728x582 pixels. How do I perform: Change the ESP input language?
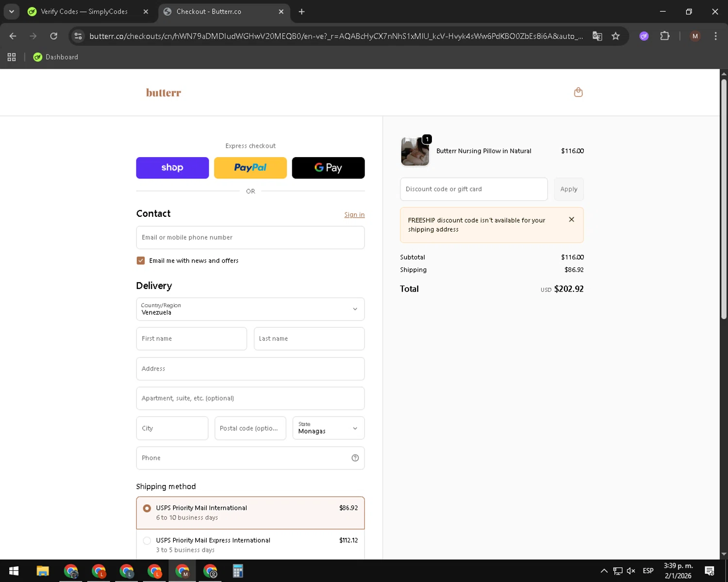pyautogui.click(x=648, y=571)
